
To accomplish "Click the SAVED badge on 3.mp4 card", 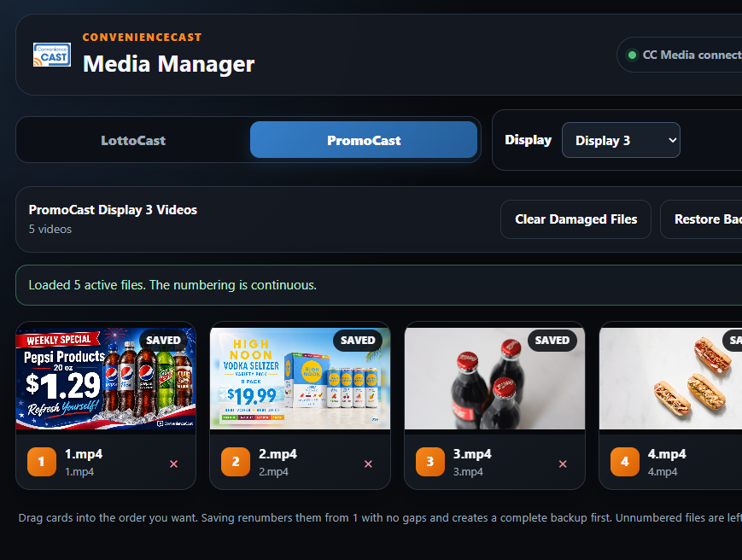I will point(552,340).
